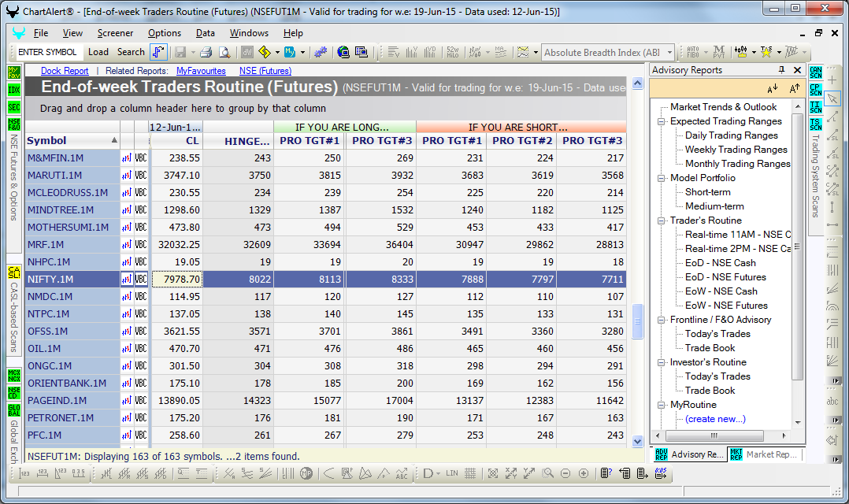
Task: Collapse the Trader's Routine tree node
Action: [x=661, y=220]
